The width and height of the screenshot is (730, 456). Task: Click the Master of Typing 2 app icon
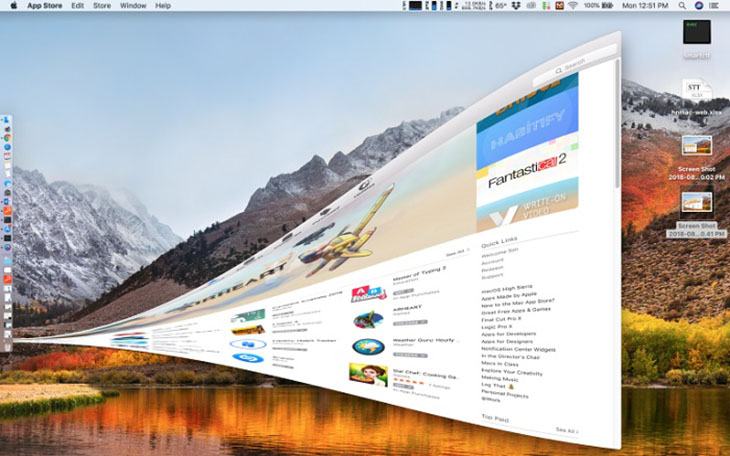pyautogui.click(x=369, y=293)
